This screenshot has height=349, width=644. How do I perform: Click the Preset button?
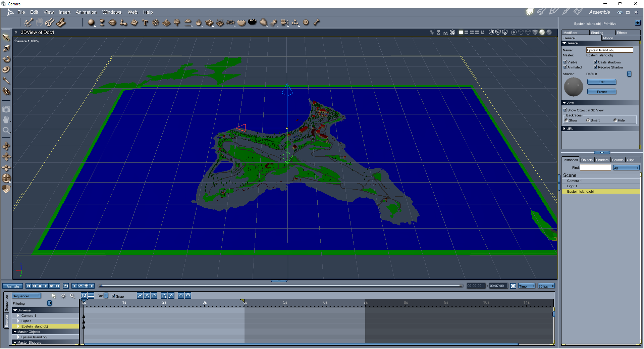pos(601,92)
